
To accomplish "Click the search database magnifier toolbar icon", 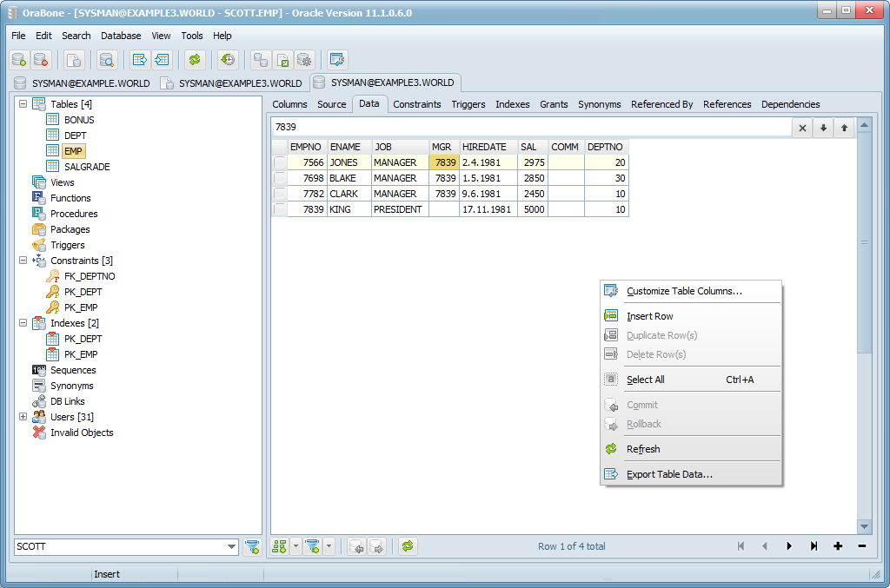I will [107, 60].
